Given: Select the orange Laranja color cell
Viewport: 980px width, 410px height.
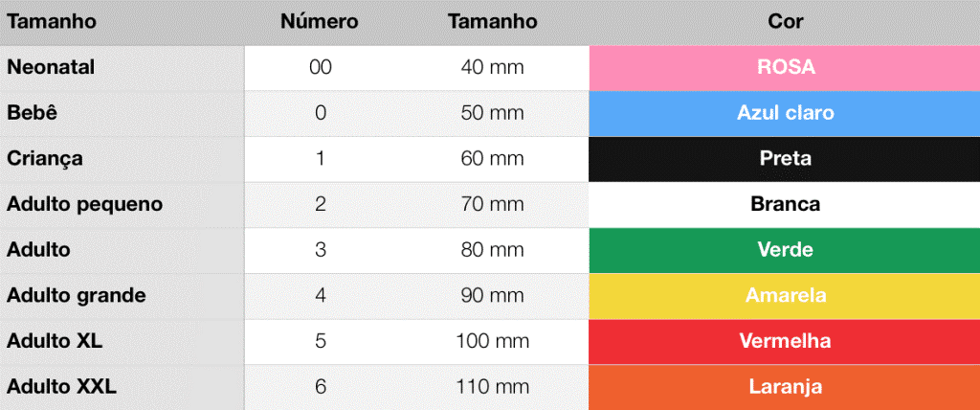Looking at the screenshot, I should click(785, 387).
